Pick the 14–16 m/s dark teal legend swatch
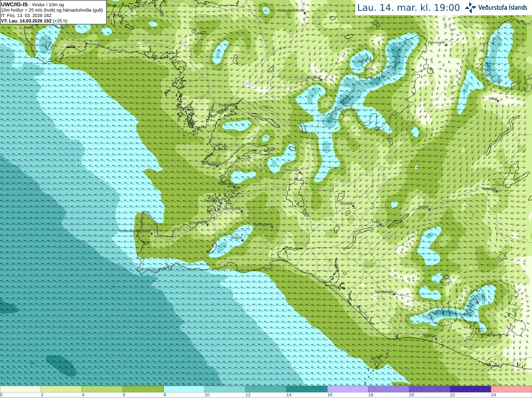The height and width of the screenshot is (398, 532). (x=307, y=389)
